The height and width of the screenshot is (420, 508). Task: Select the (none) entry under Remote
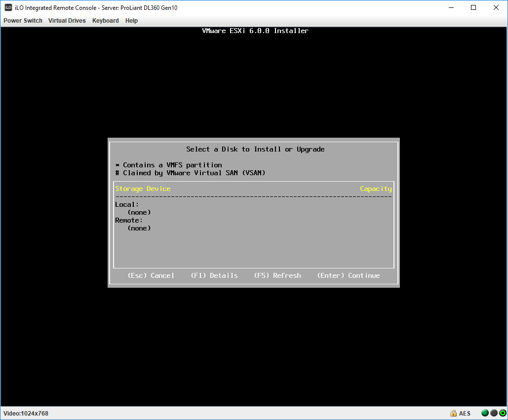pyautogui.click(x=139, y=228)
